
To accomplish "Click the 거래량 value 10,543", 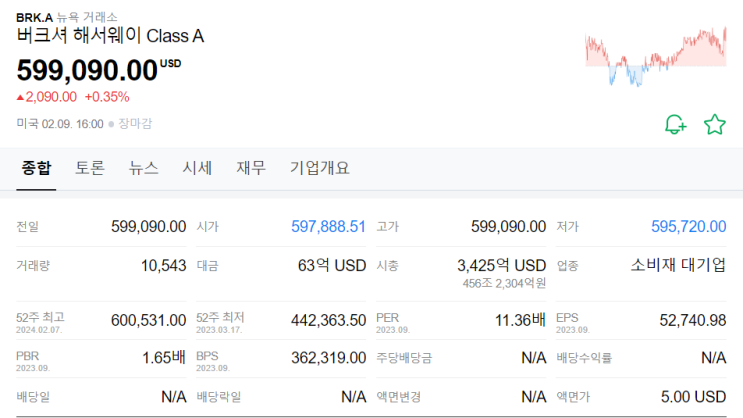I will (x=163, y=265).
